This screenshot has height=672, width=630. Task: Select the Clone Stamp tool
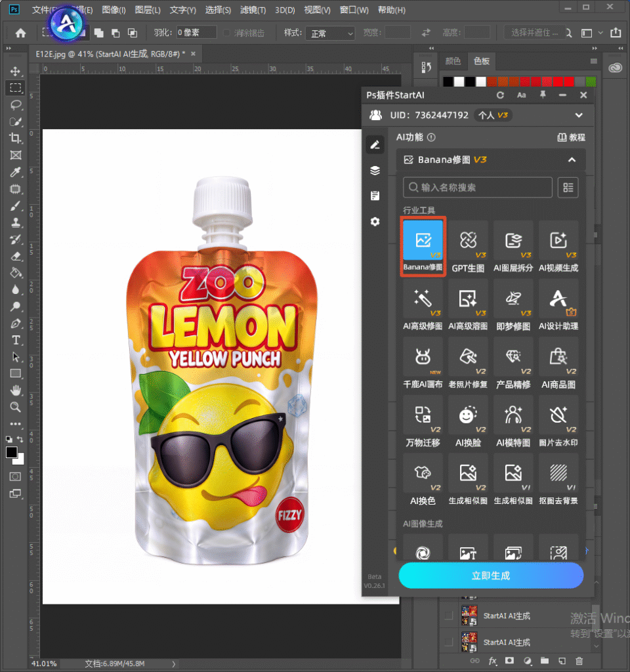click(x=16, y=222)
